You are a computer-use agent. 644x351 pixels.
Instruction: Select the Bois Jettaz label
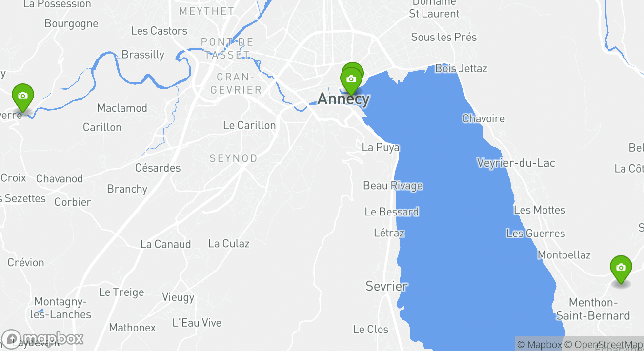coord(461,68)
